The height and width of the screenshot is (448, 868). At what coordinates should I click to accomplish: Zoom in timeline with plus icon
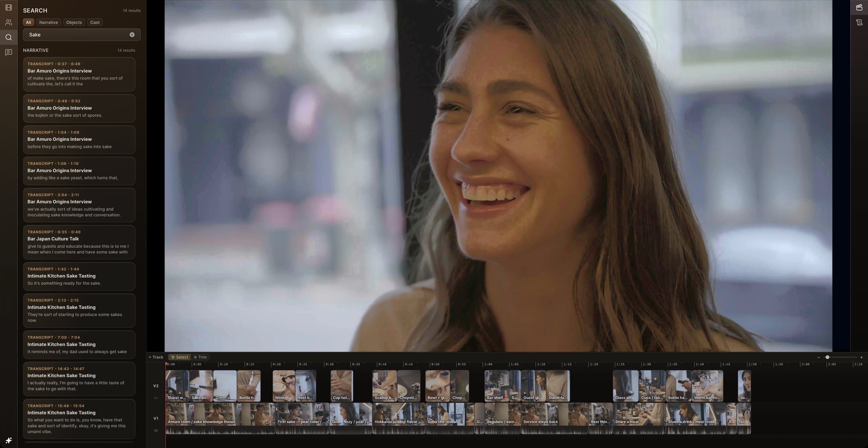point(861,357)
